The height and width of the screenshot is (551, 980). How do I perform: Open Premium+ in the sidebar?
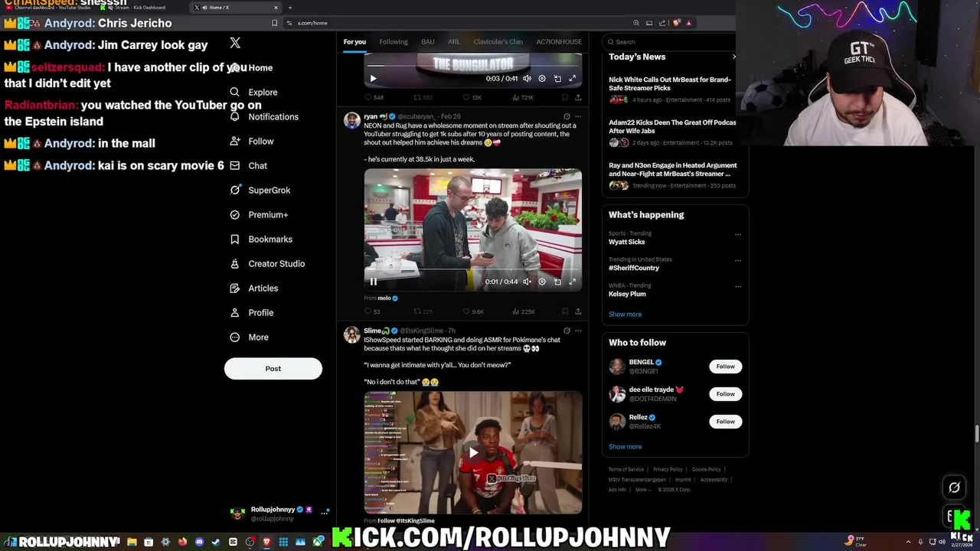pos(259,214)
